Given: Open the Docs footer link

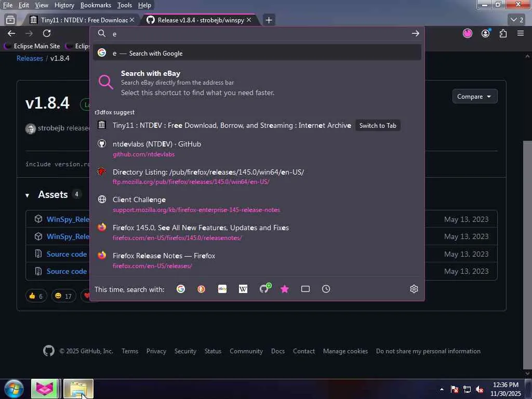Looking at the screenshot, I should point(278,351).
